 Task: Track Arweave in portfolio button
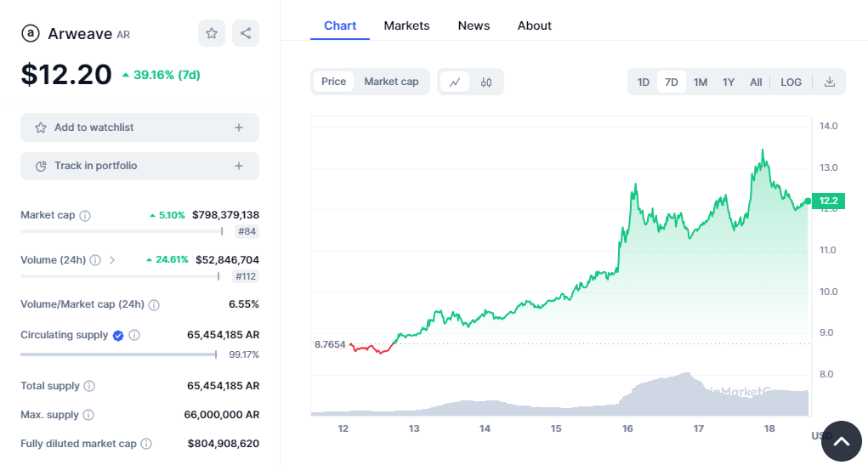139,166
